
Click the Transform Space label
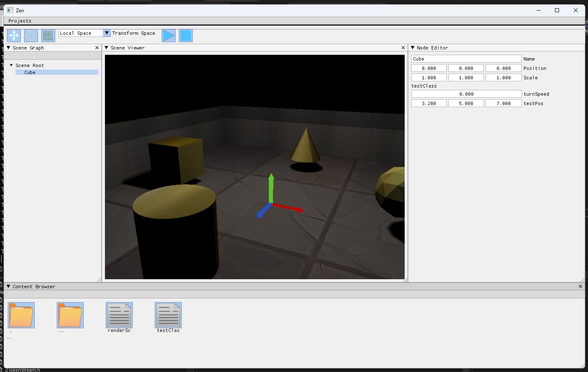[x=134, y=33]
